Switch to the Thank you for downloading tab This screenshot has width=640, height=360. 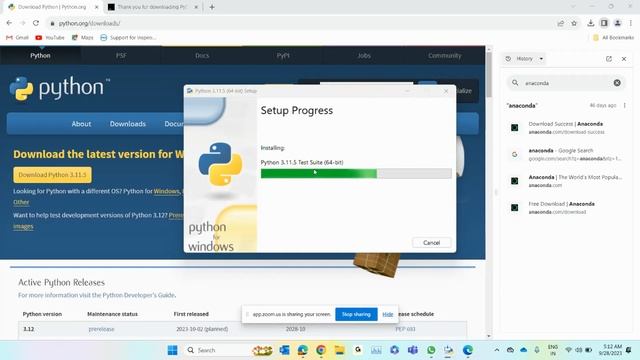click(148, 7)
